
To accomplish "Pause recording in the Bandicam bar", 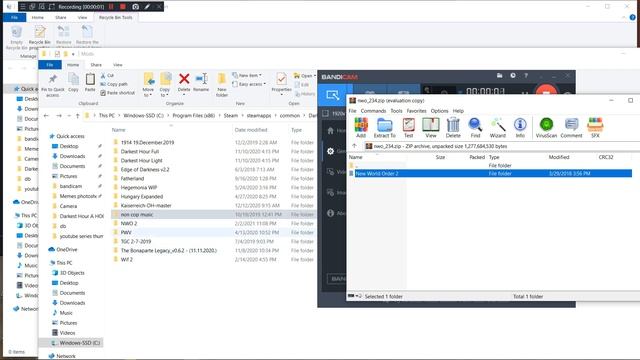I will pyautogui.click(x=111, y=7).
